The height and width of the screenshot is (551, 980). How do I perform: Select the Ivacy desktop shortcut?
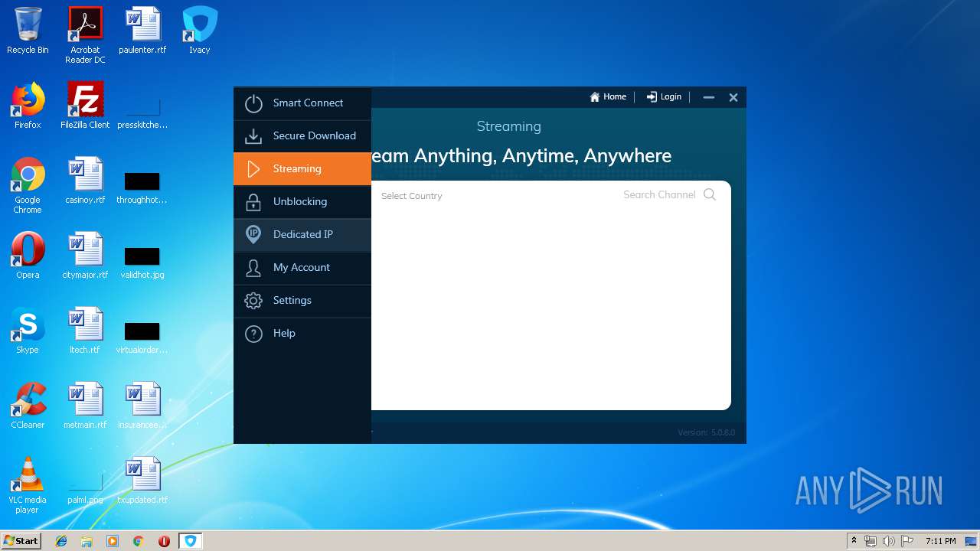[x=200, y=31]
